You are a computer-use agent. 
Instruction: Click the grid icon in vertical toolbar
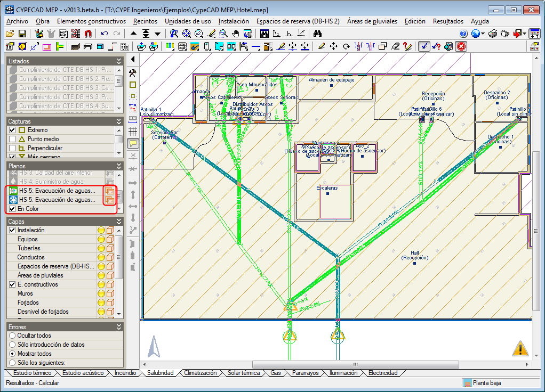133,131
